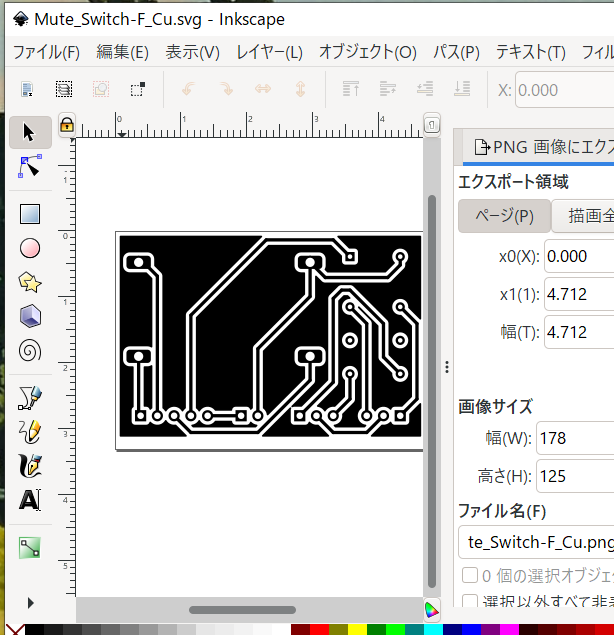
Task: Choose the Rectangle tool
Action: (x=30, y=214)
